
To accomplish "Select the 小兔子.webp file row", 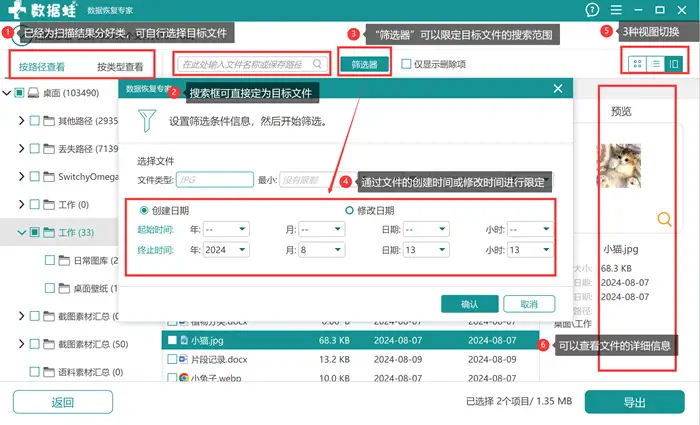I will (x=350, y=378).
